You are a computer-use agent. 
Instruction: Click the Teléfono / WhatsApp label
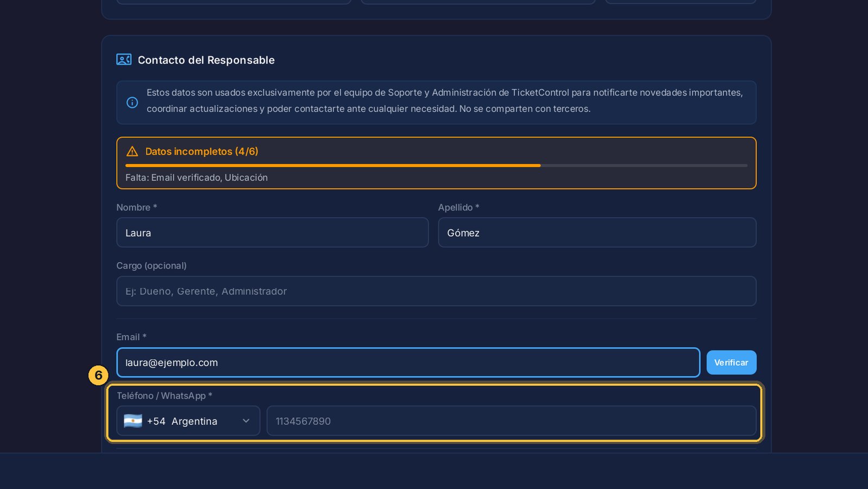(164, 396)
